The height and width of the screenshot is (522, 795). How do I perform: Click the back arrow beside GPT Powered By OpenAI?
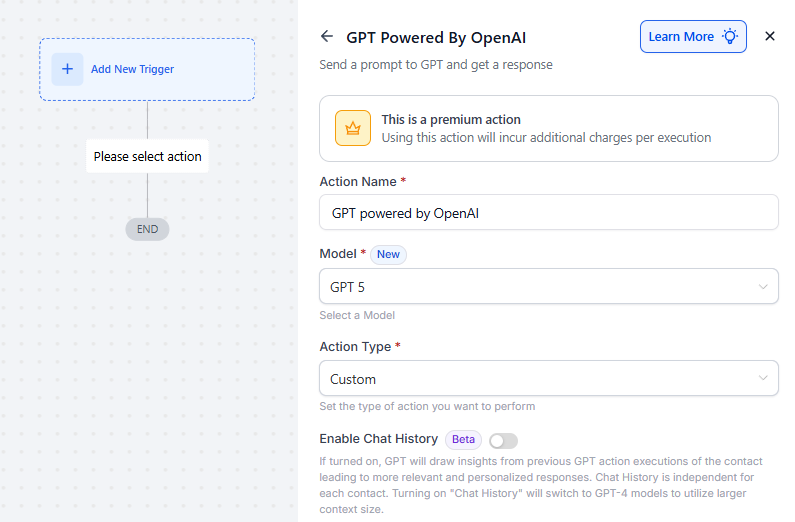[327, 37]
